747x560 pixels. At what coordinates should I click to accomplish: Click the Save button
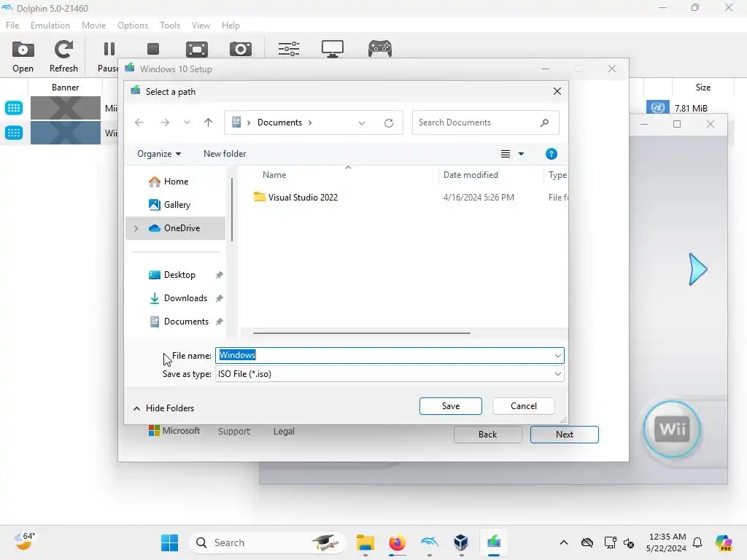click(x=451, y=406)
